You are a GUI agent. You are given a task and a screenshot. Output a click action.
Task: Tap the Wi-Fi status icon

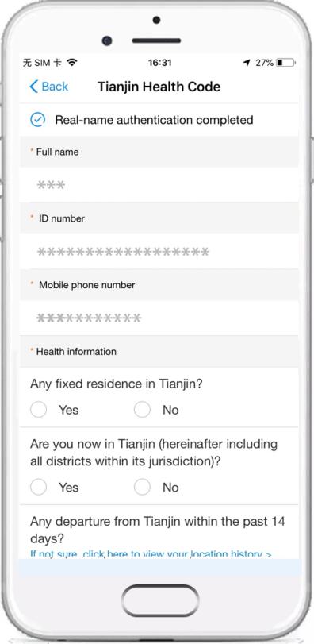point(72,63)
